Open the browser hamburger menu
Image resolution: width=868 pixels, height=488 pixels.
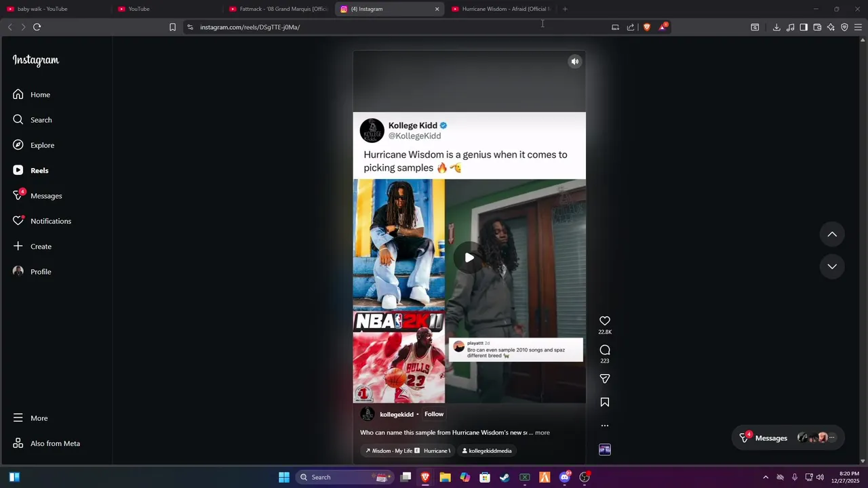(858, 27)
